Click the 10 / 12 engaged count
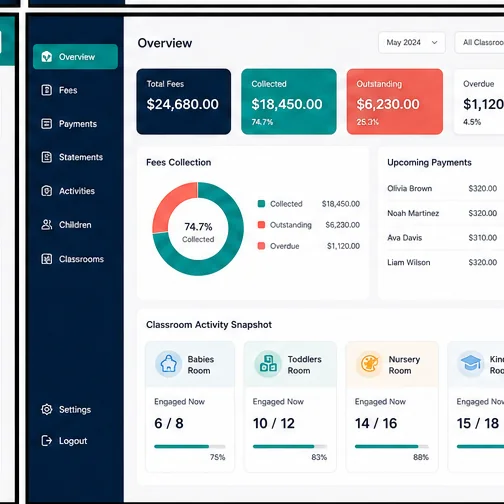504x504 pixels. click(274, 423)
